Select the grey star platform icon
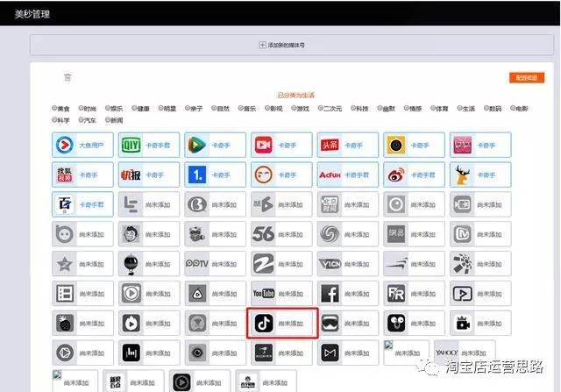The image size is (561, 392). 65,264
